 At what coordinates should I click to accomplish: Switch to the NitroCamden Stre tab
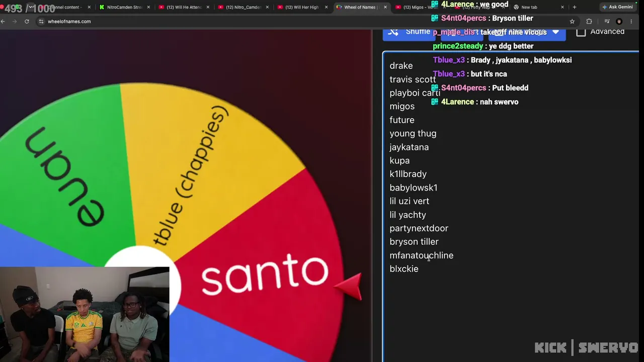[x=124, y=7]
